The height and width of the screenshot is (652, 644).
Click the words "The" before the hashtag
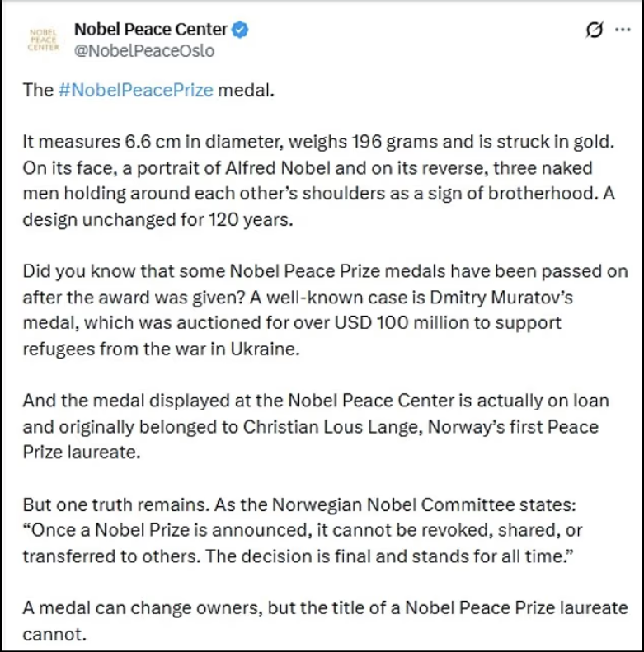tap(38, 90)
